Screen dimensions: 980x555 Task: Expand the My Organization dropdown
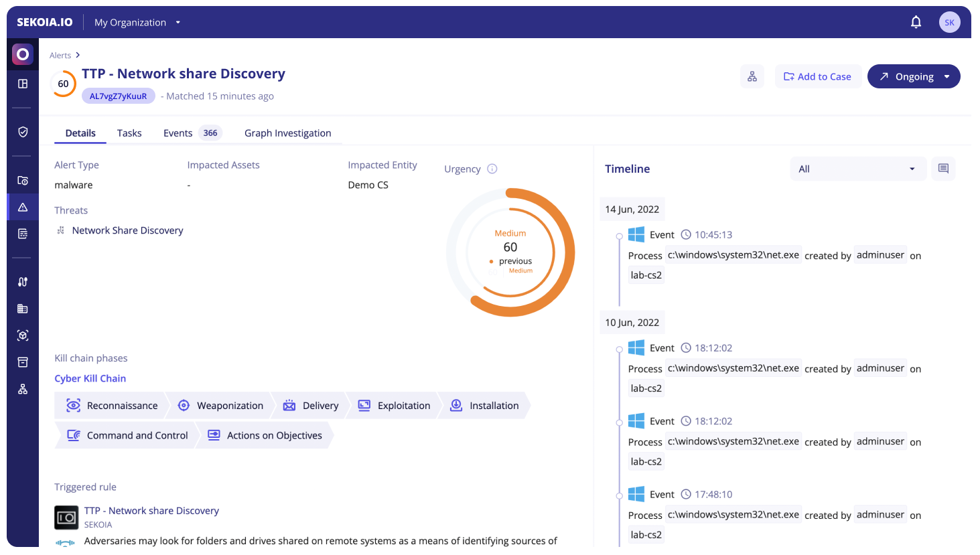point(137,22)
